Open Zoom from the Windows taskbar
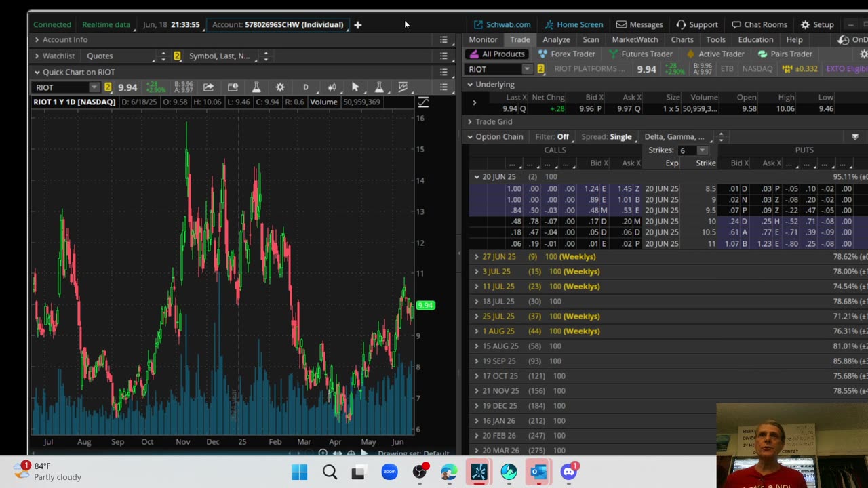Screen dimensions: 868x488 coord(389,472)
